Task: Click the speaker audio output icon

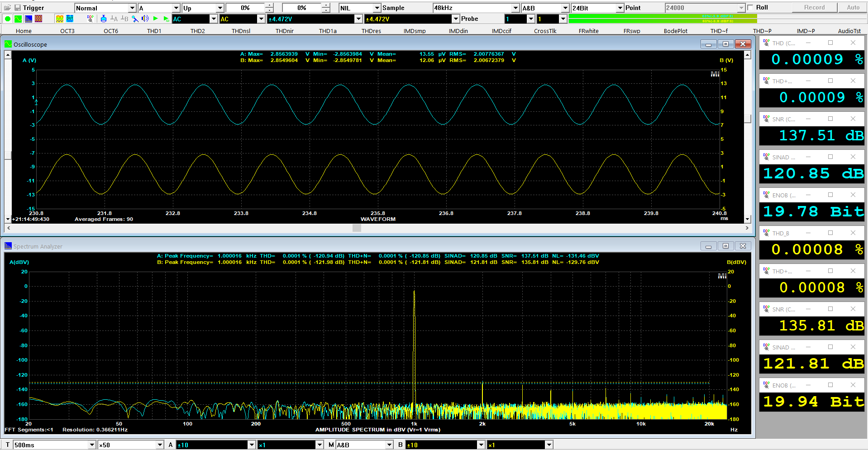Action: click(145, 19)
